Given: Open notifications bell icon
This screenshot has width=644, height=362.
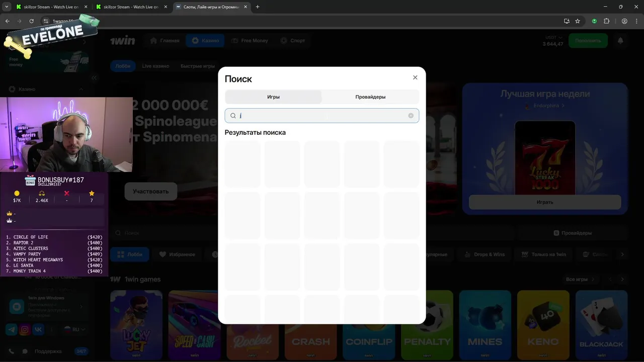Looking at the screenshot, I should pos(620,41).
